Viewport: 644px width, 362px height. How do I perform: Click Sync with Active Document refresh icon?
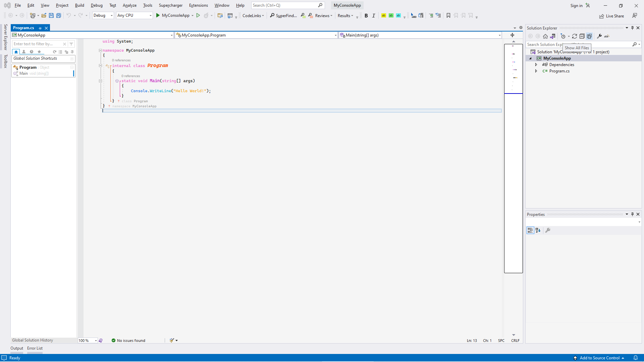(575, 36)
